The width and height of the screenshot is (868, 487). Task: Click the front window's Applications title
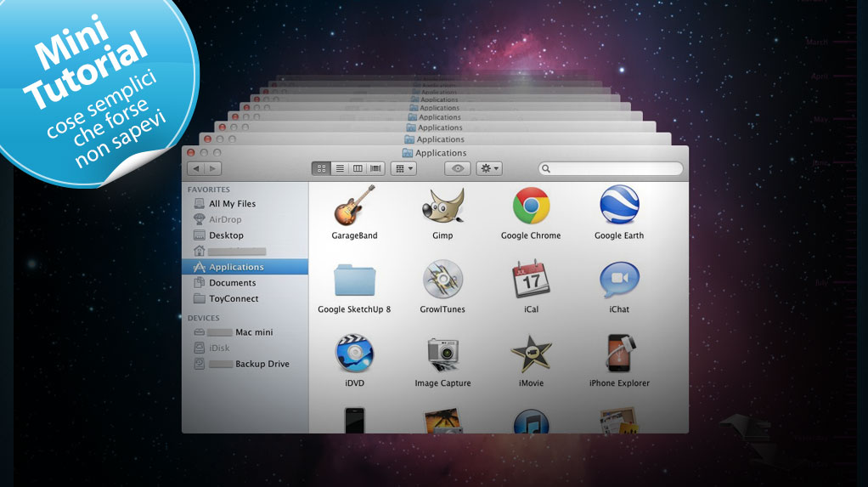(x=441, y=153)
